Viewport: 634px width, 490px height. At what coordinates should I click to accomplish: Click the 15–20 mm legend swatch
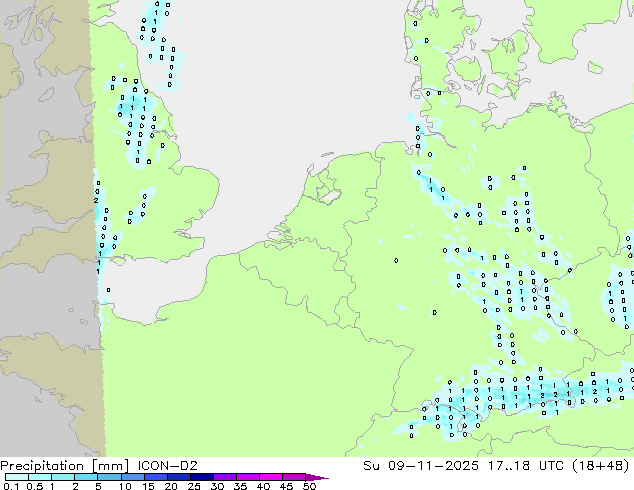pyautogui.click(x=155, y=477)
